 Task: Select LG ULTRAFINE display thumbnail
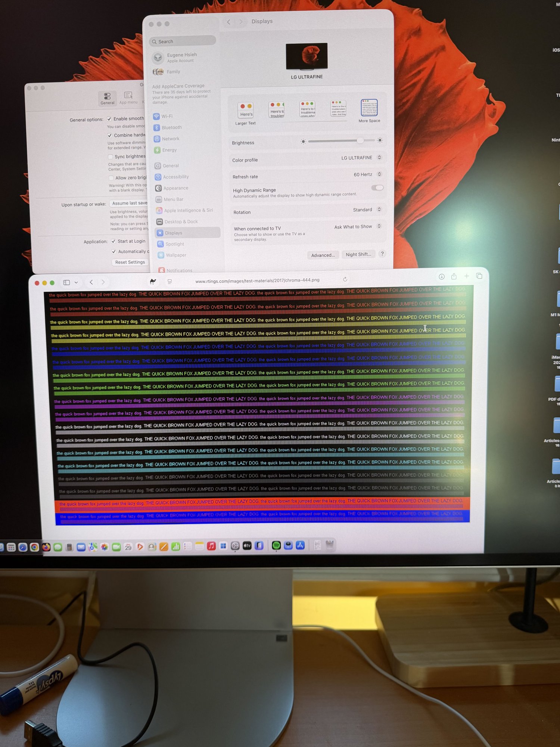pyautogui.click(x=307, y=56)
